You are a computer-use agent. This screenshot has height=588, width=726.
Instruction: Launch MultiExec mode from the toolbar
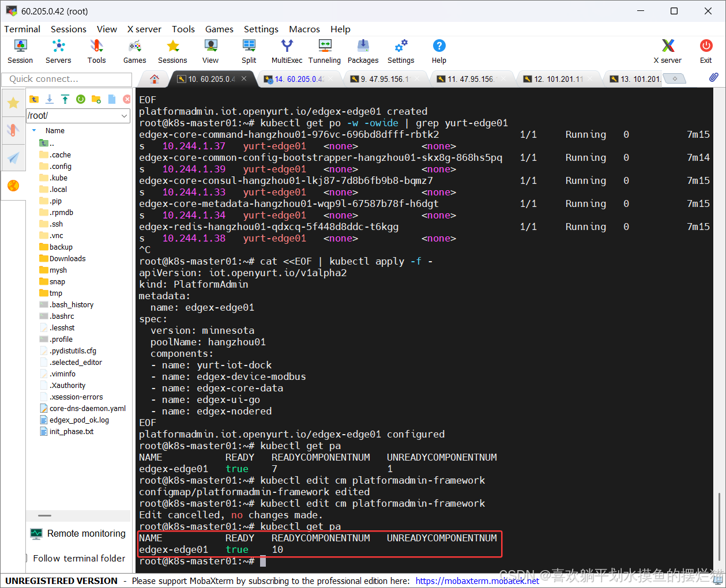(287, 51)
